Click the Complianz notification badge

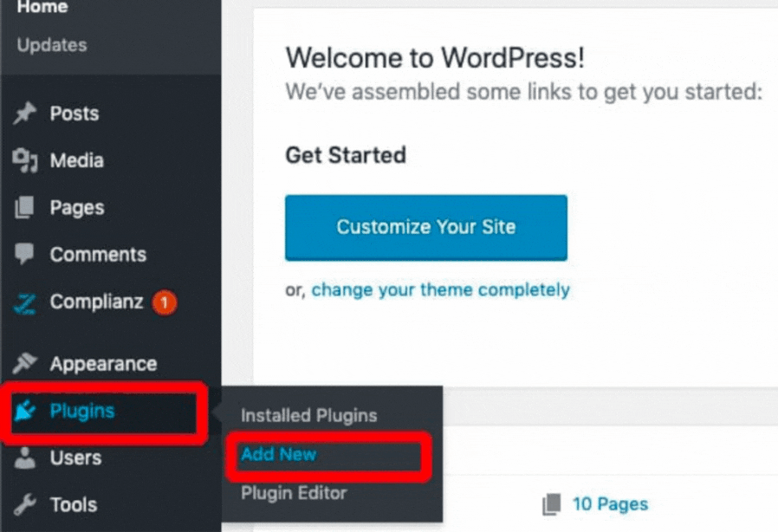pyautogui.click(x=165, y=302)
